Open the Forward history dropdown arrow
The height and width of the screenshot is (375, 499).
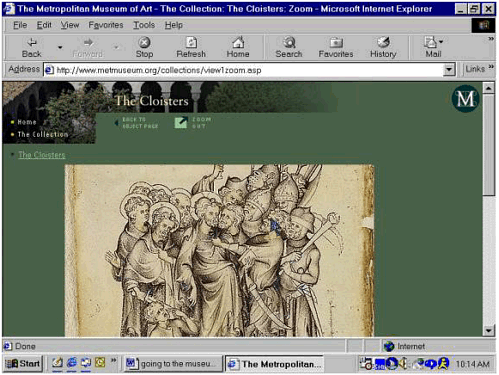(116, 47)
